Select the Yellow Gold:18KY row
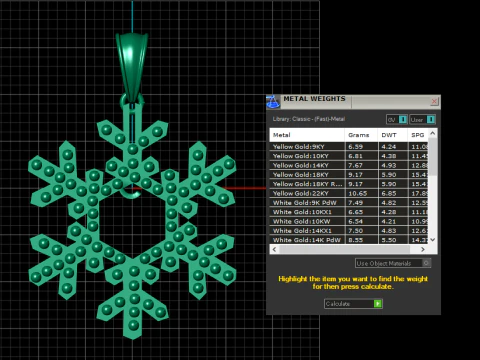Screen dimensions: 480x360 click(349, 175)
